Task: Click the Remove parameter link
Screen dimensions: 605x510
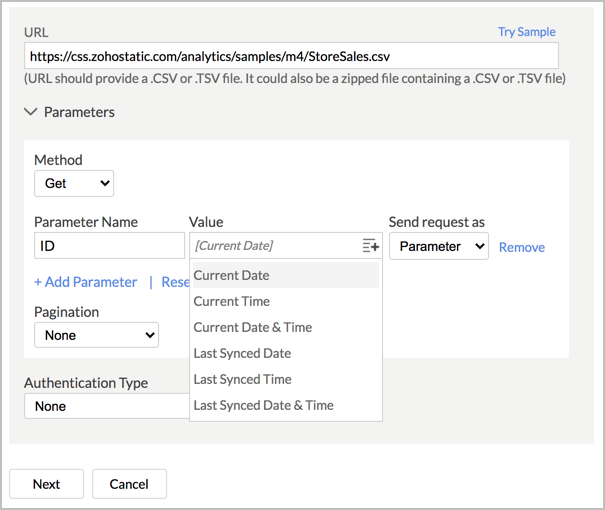Action: [522, 247]
